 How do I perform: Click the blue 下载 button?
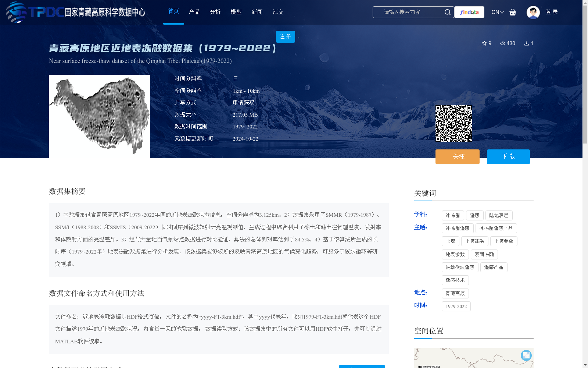pyautogui.click(x=508, y=157)
